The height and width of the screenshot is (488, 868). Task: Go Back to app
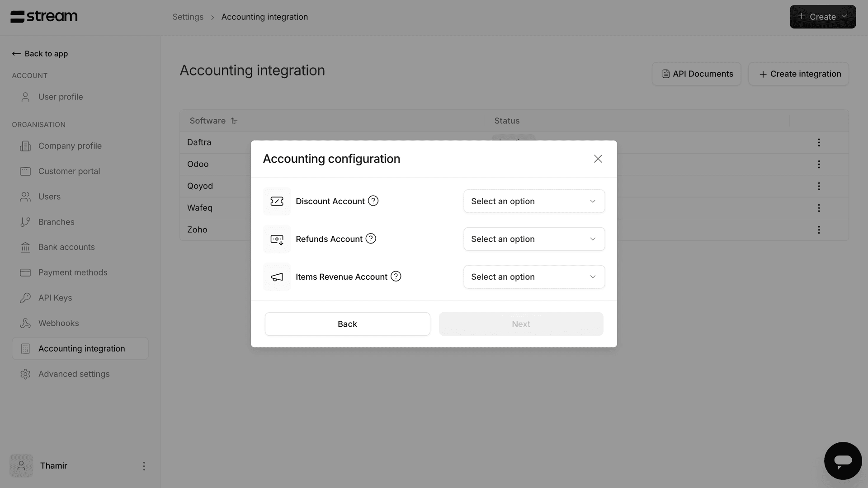click(x=40, y=53)
